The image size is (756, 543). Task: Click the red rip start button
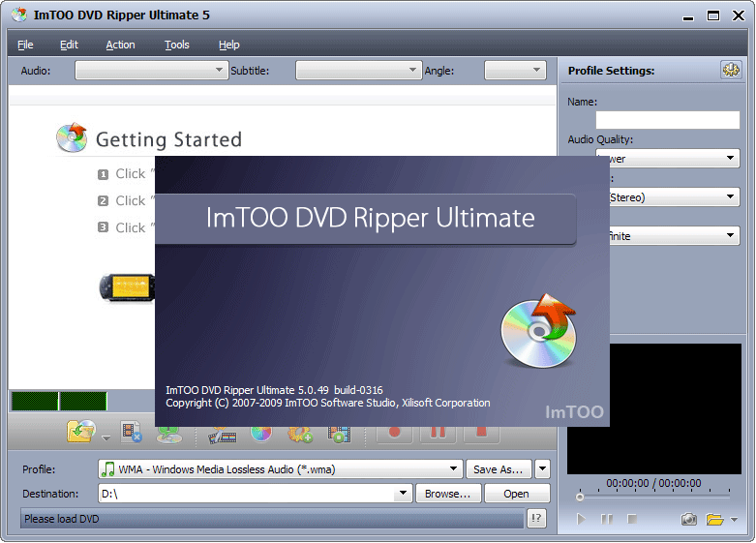click(394, 435)
